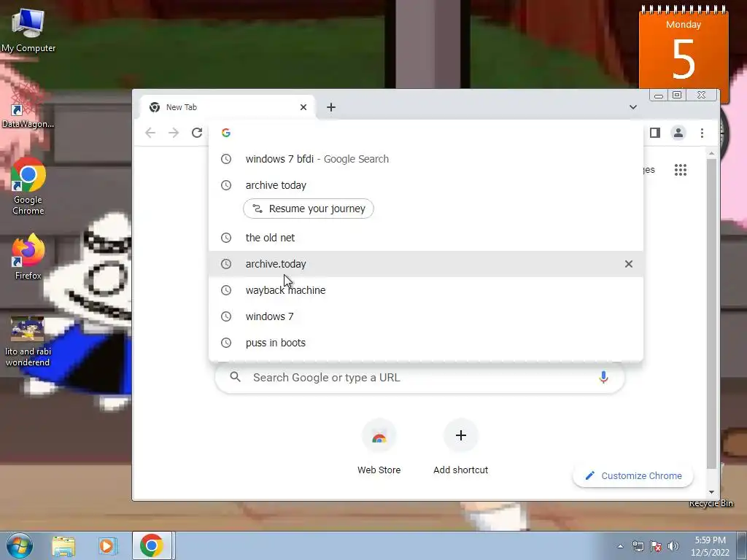Click the page scrollbar up arrow

tap(712, 153)
